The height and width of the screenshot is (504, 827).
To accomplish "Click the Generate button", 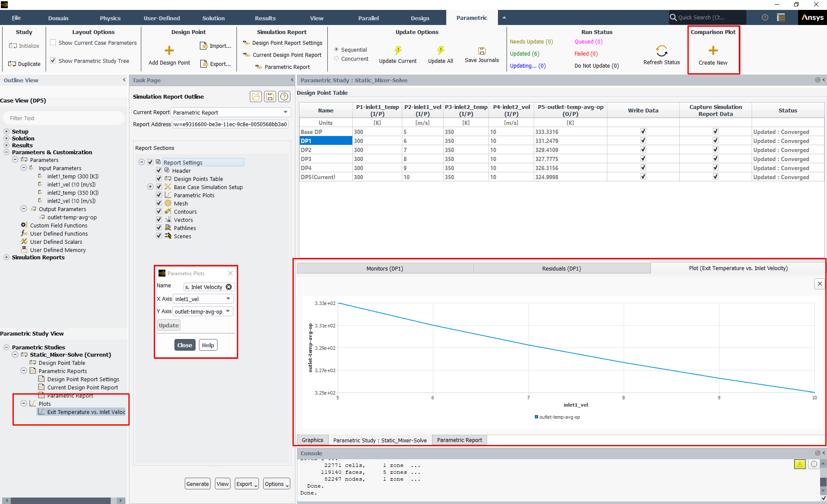I will (198, 484).
